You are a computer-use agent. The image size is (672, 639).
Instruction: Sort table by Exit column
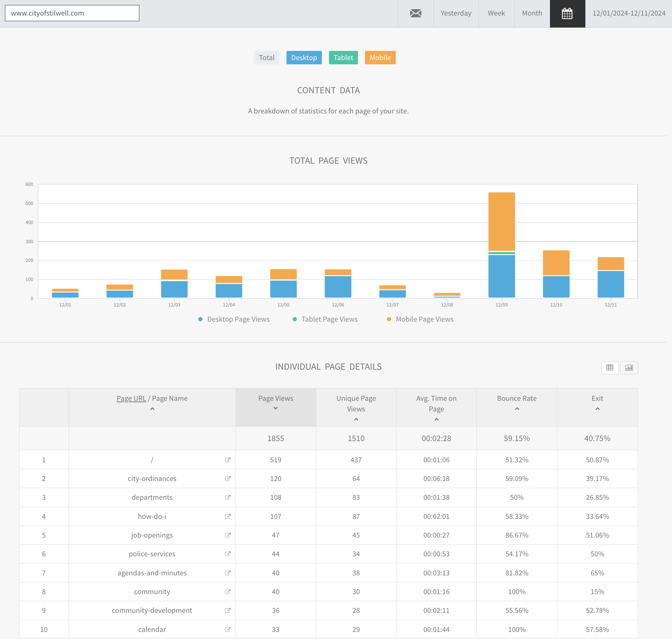pos(597,403)
